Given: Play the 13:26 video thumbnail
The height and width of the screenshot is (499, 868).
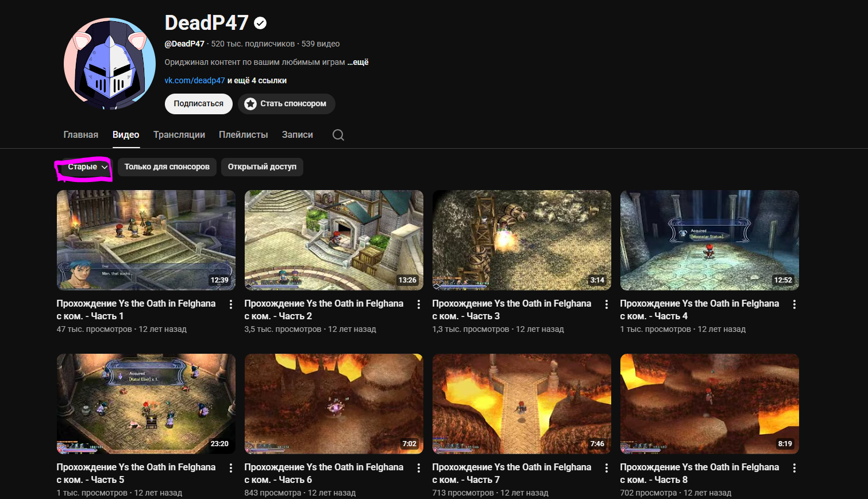Looking at the screenshot, I should pyautogui.click(x=334, y=240).
